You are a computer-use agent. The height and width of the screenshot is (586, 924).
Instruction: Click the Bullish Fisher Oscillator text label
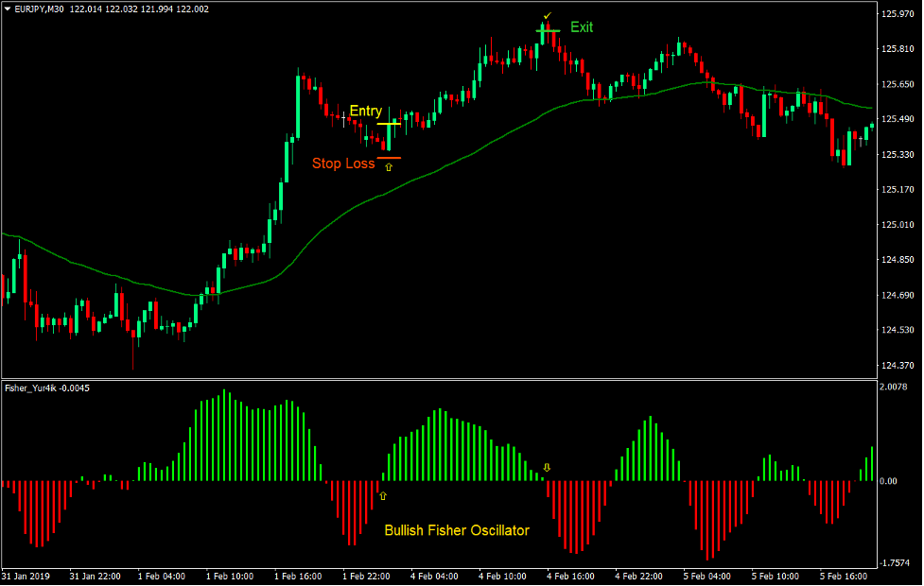(458, 531)
